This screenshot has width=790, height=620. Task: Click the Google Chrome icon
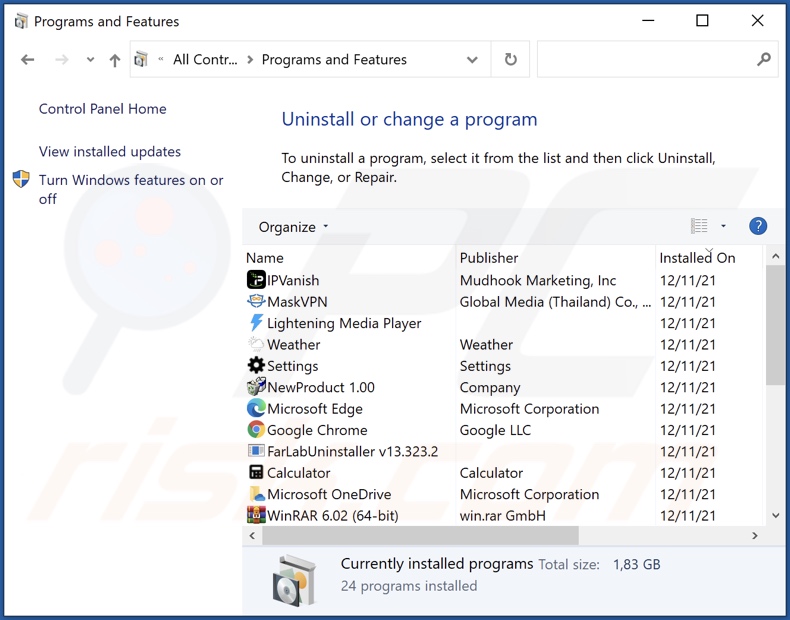(256, 430)
